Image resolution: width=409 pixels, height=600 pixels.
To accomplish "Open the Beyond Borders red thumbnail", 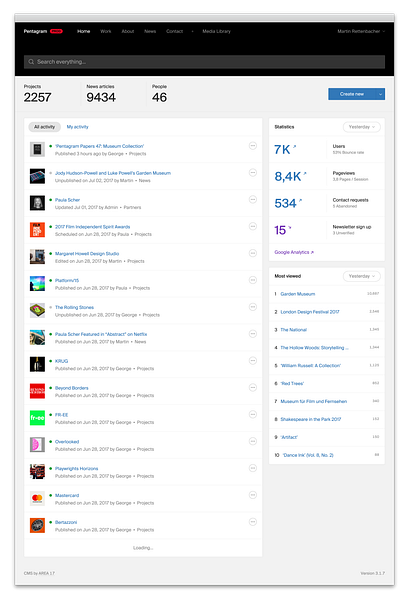I will pyautogui.click(x=37, y=391).
